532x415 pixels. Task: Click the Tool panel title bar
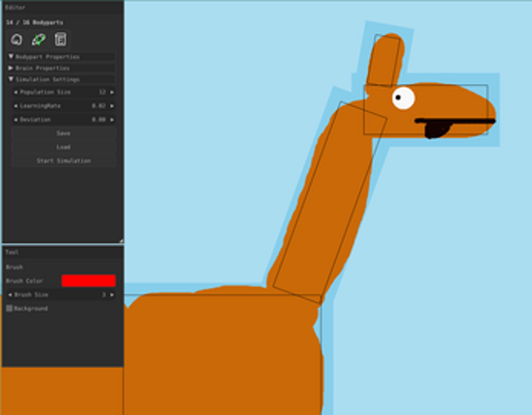[x=63, y=252]
